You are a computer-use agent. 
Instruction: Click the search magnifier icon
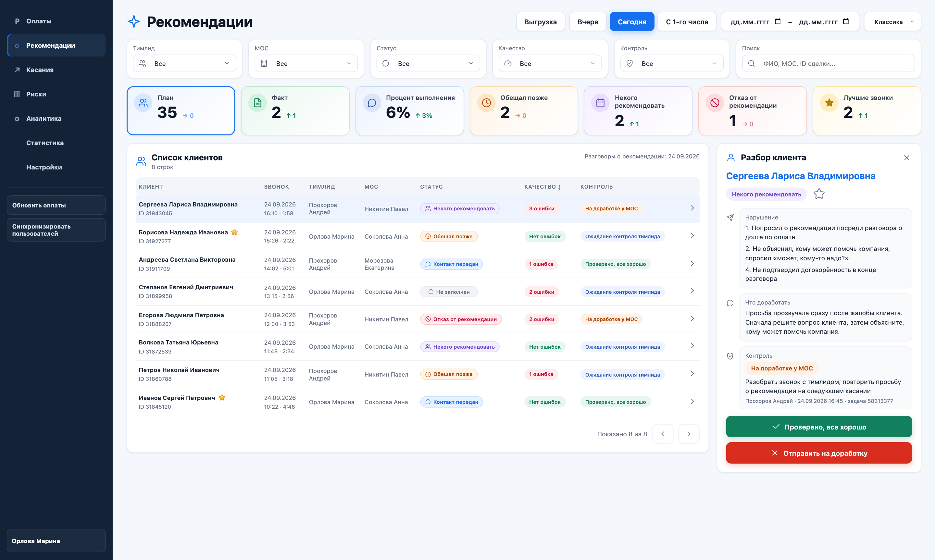click(751, 63)
